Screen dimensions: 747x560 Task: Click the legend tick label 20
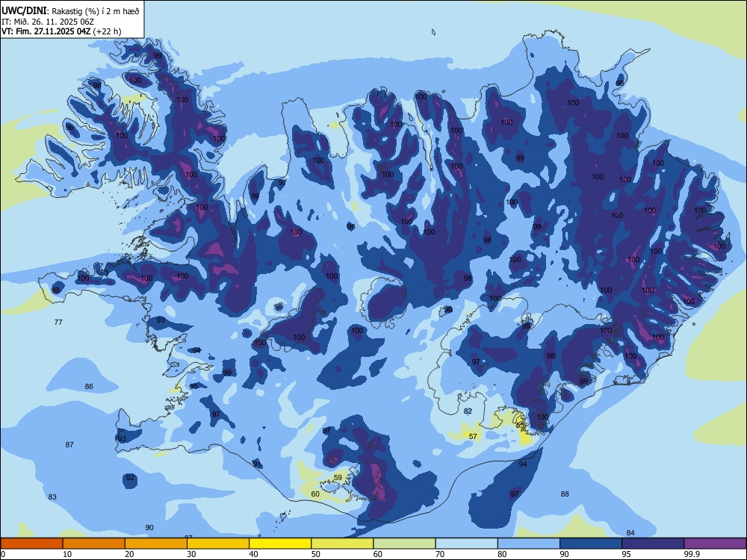(x=129, y=554)
